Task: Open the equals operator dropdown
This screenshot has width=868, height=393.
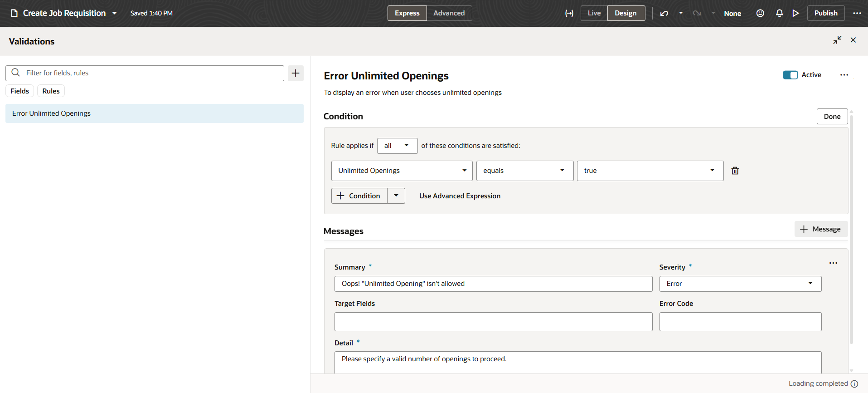Action: tap(525, 171)
